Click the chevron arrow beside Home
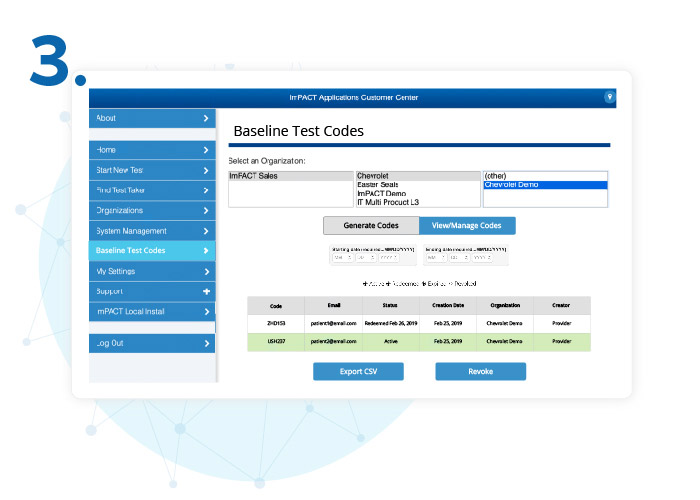Image resolution: width=700 pixels, height=500 pixels. coord(206,150)
